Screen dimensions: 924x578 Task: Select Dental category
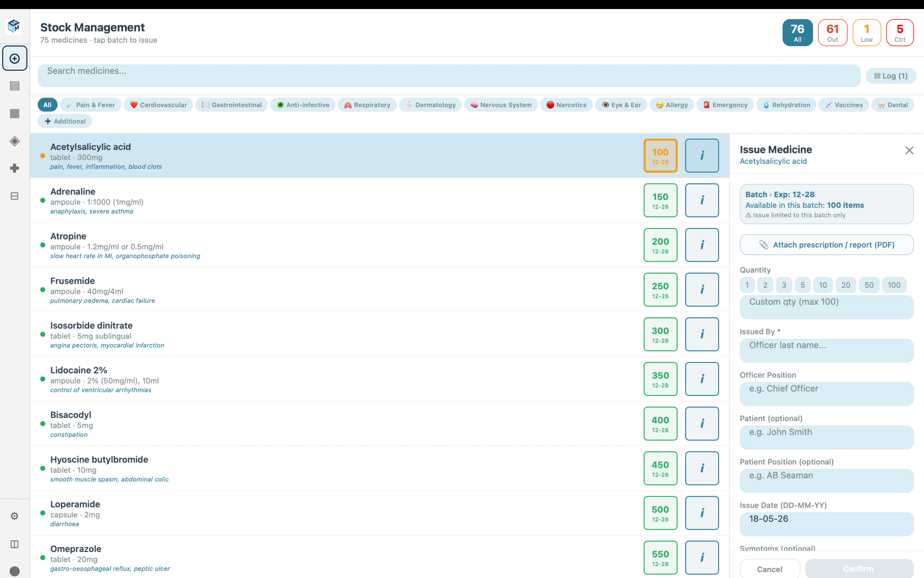pos(892,105)
